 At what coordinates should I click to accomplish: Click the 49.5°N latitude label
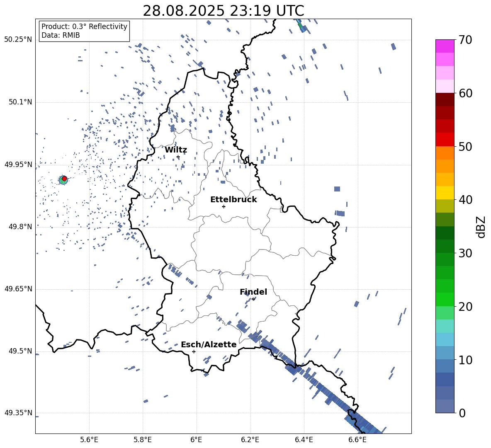tap(20, 351)
